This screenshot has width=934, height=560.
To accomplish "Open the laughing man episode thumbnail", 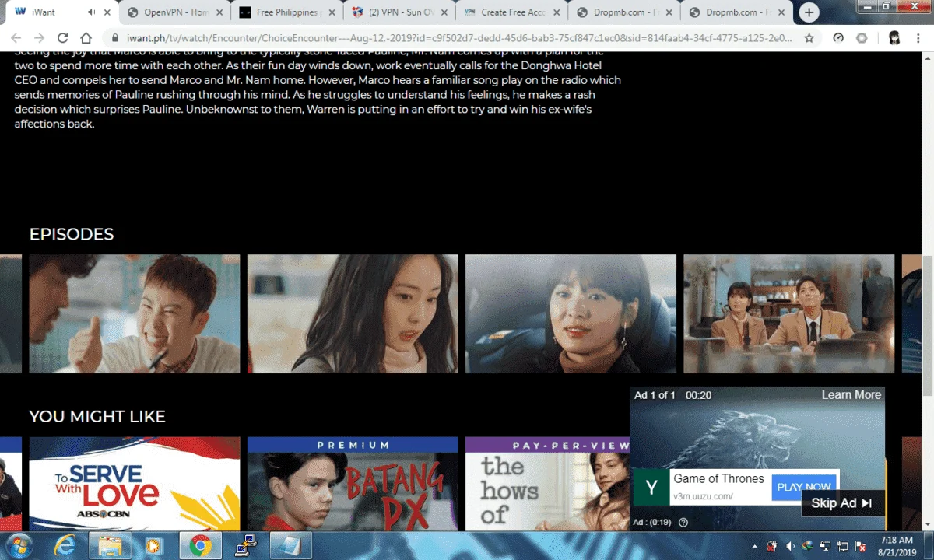I will coord(135,313).
